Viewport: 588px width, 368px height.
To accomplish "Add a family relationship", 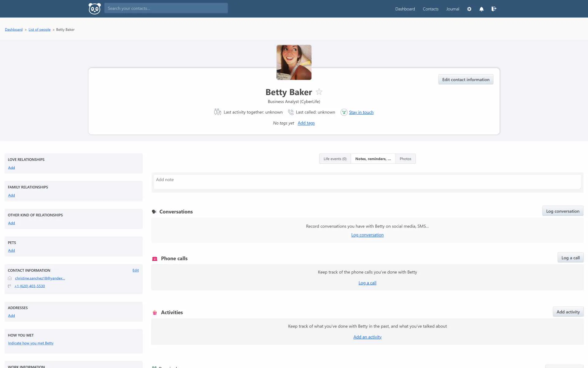I will pos(11,195).
